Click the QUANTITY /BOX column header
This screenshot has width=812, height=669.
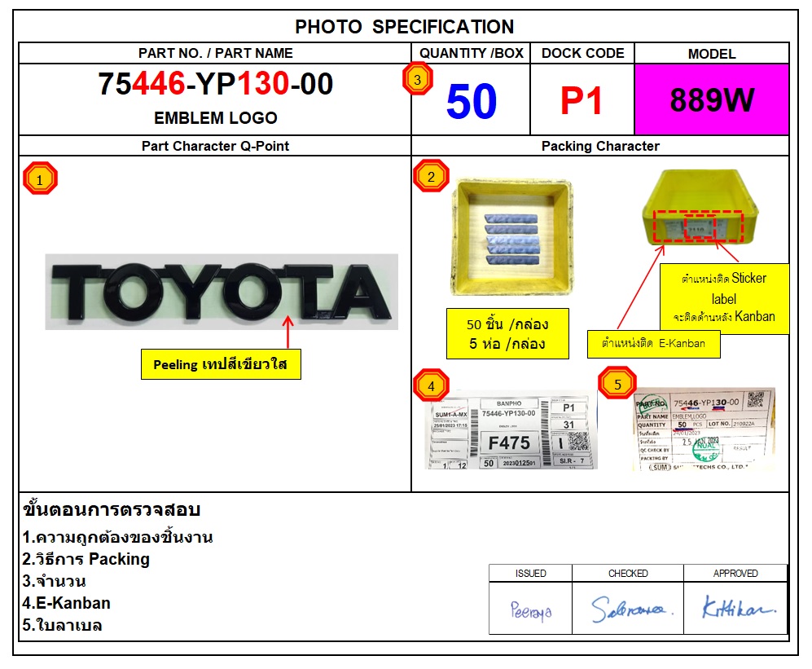tap(472, 53)
